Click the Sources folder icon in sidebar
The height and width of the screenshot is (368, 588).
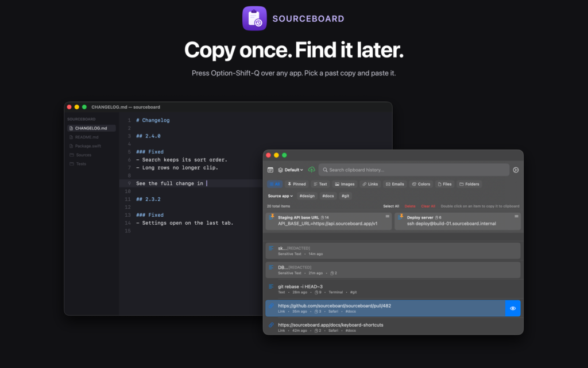(72, 155)
